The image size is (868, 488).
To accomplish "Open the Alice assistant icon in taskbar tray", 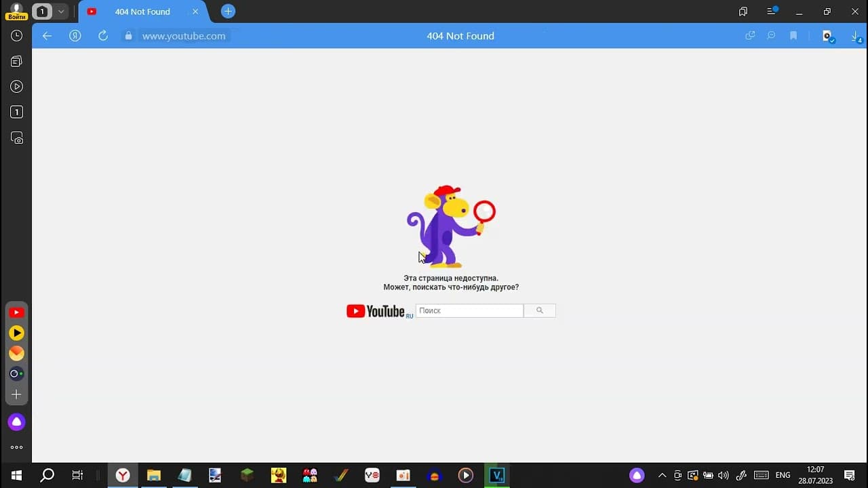I will tap(637, 475).
